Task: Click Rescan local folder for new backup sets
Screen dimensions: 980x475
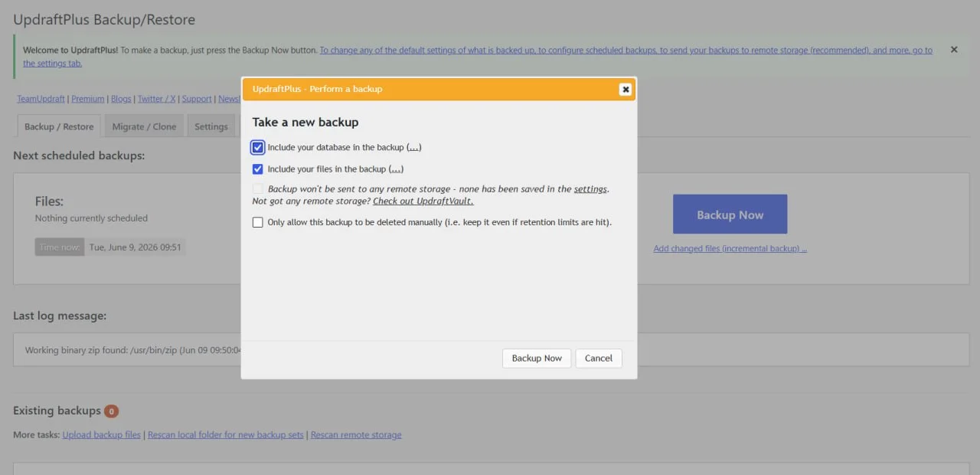Action: click(x=226, y=434)
